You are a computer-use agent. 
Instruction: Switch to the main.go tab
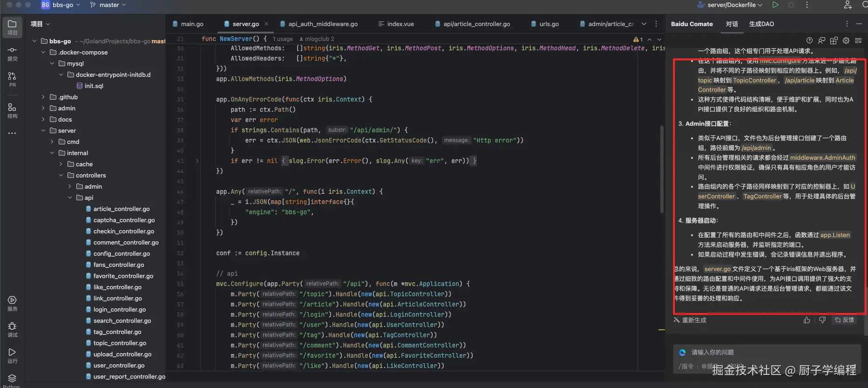188,24
